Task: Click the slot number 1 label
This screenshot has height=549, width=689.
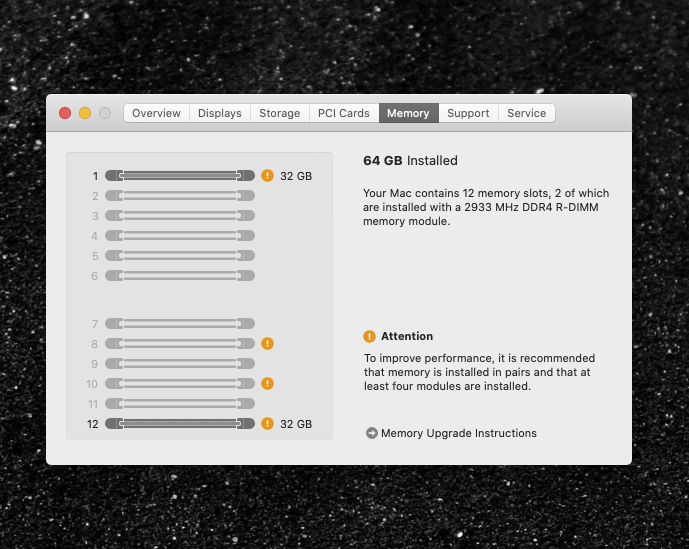Action: click(95, 176)
